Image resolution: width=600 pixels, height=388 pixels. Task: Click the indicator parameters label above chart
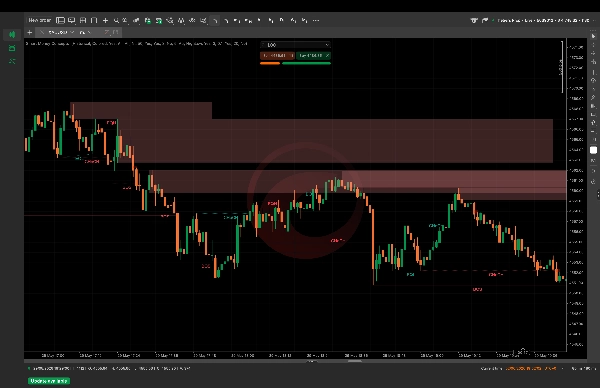137,44
